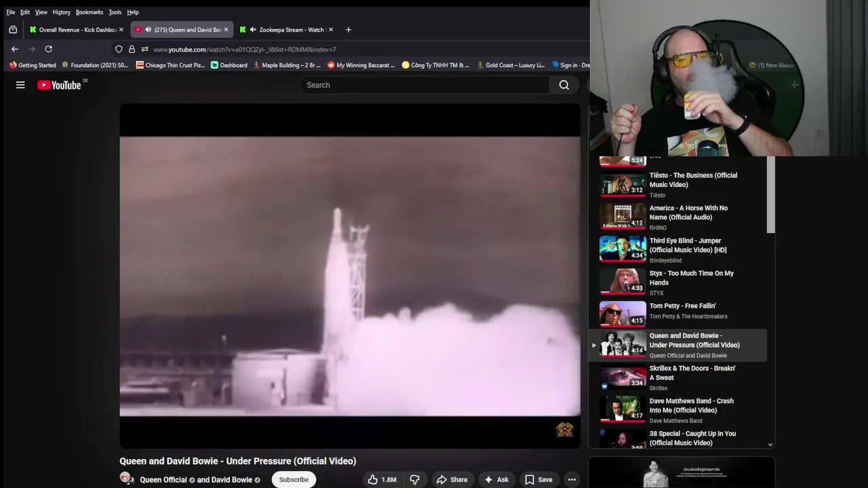This screenshot has height=488, width=868.
Task: Click the Ask button
Action: click(x=496, y=479)
